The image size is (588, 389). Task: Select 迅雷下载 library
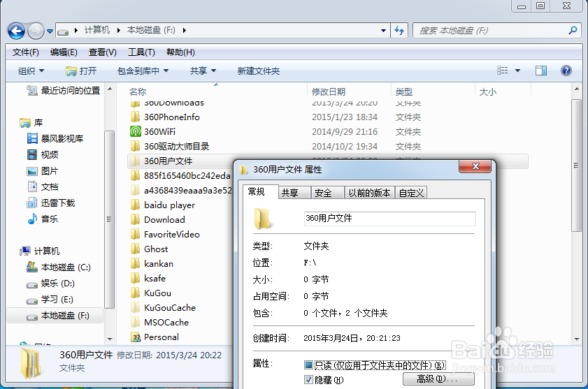(x=51, y=203)
